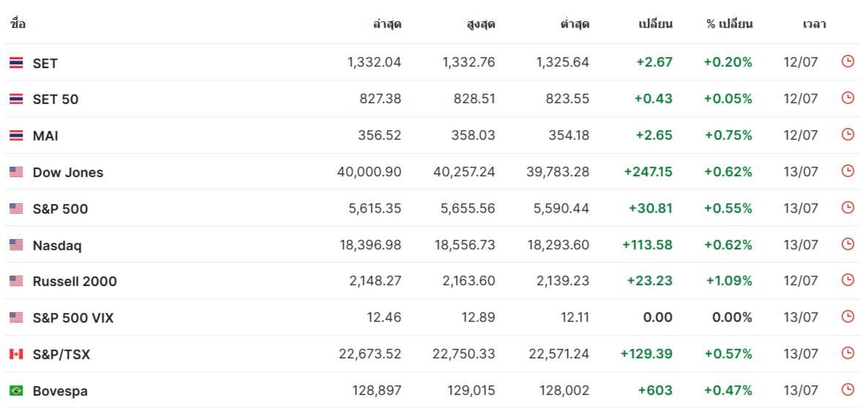Click the clock icon in the SET row
Image resolution: width=868 pixels, height=408 pixels.
848,61
